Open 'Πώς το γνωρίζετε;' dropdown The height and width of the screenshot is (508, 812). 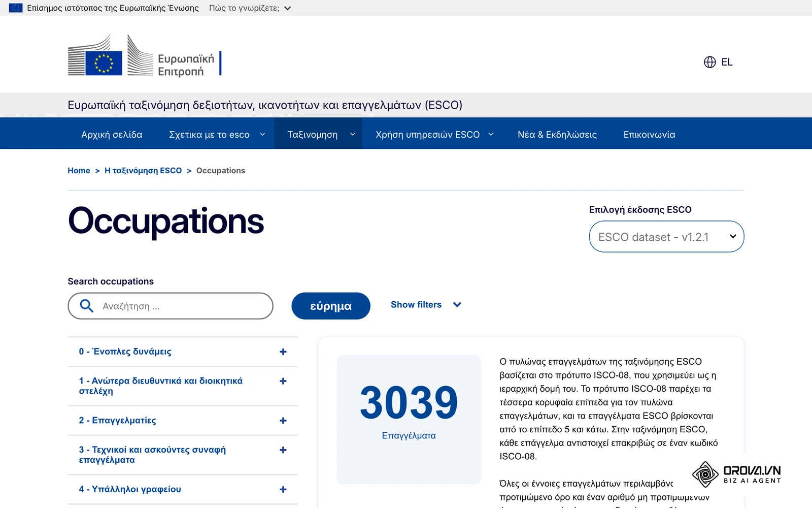pos(250,8)
